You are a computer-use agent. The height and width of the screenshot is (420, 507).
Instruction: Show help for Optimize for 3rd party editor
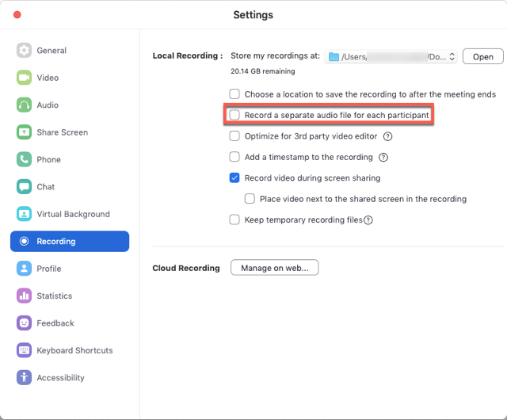(x=387, y=136)
